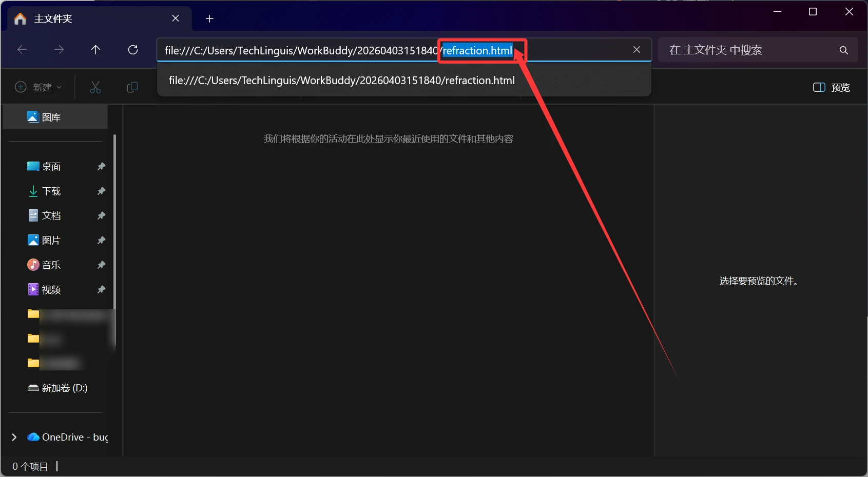Select the address bar suggestion refraction.html

341,81
